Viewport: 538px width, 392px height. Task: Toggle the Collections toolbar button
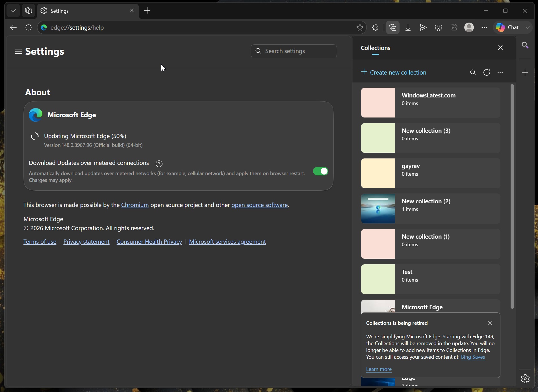393,28
